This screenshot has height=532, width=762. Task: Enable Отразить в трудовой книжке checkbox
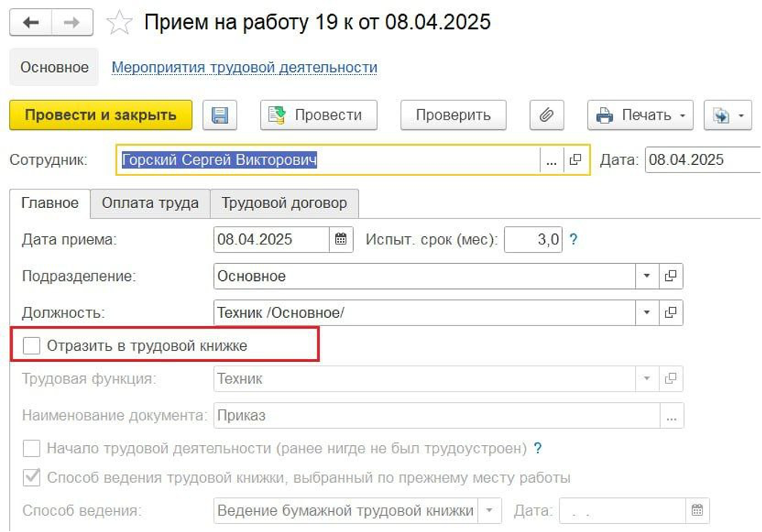click(32, 346)
